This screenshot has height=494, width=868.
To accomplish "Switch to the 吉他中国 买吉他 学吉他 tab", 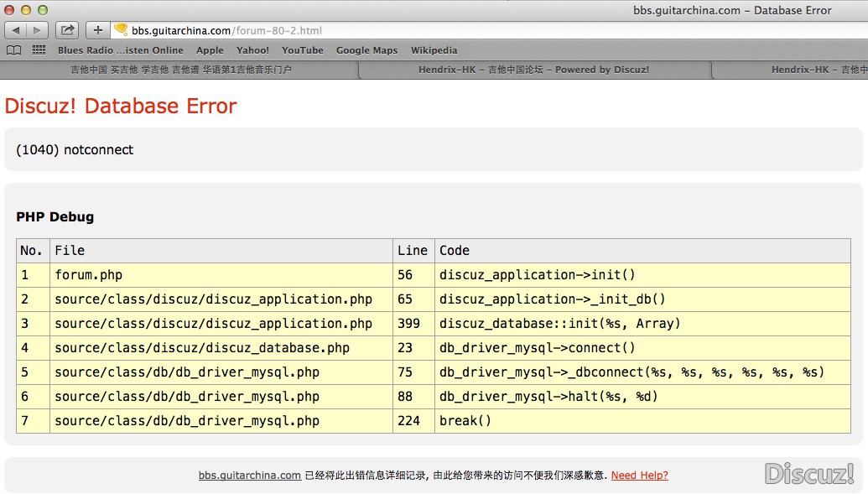I will [x=180, y=70].
